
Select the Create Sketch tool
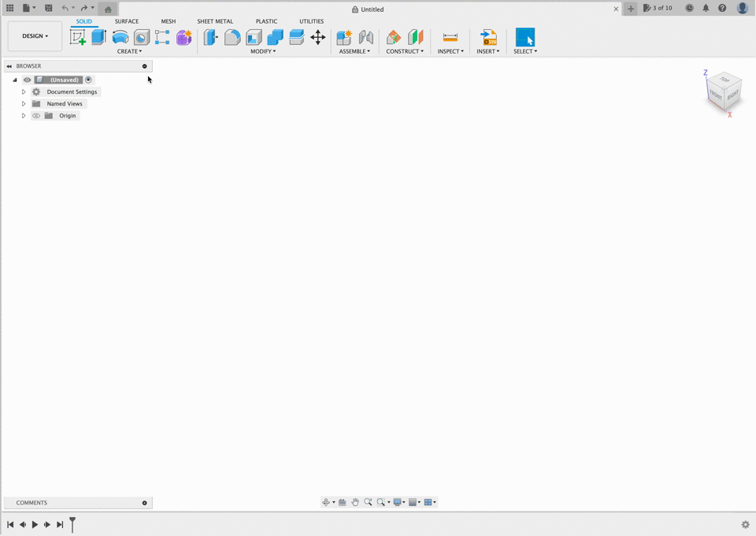point(79,36)
